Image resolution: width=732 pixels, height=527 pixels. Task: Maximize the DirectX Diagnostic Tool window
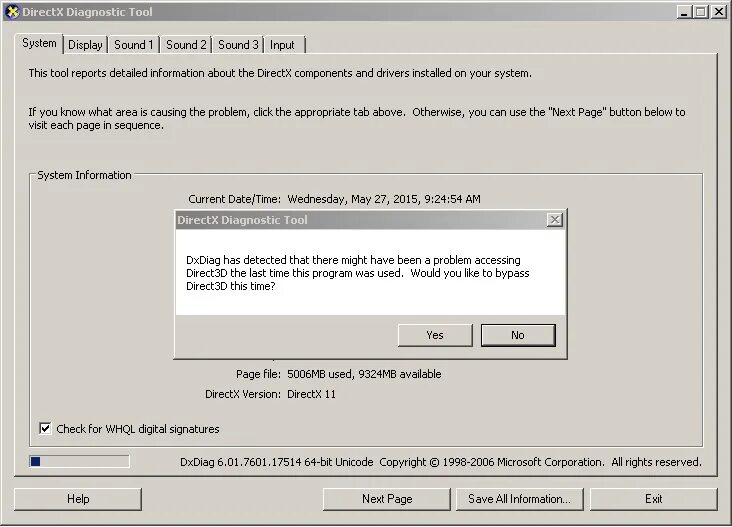(701, 12)
